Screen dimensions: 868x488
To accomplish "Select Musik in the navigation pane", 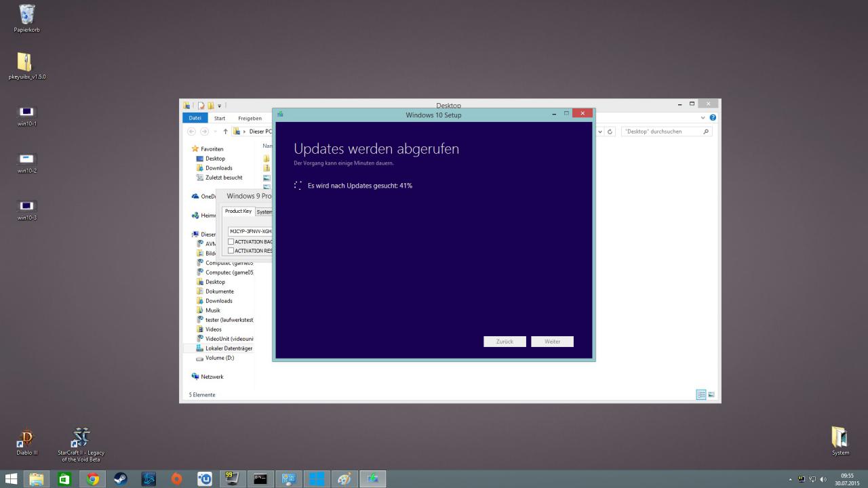I will (208, 310).
